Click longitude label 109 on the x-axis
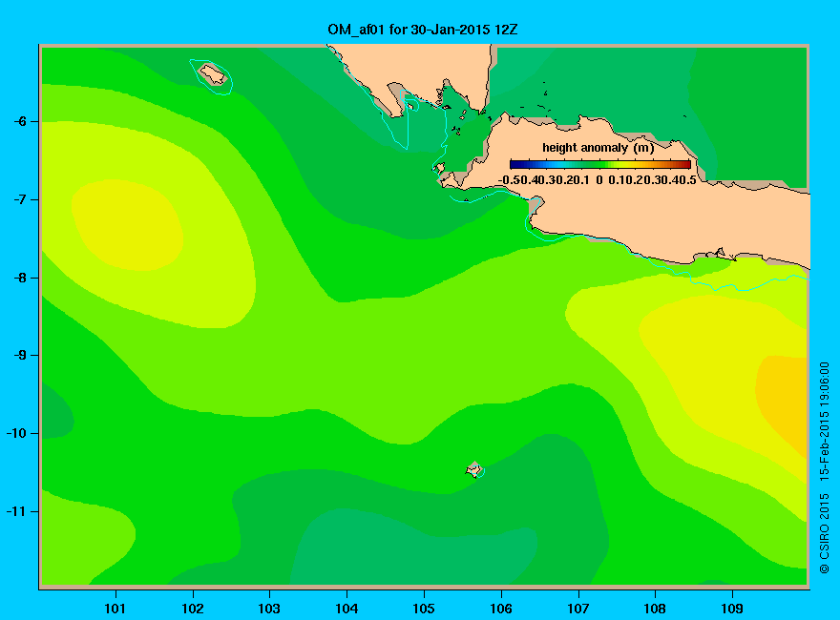Screen dimensions: 840x620 tap(732, 609)
